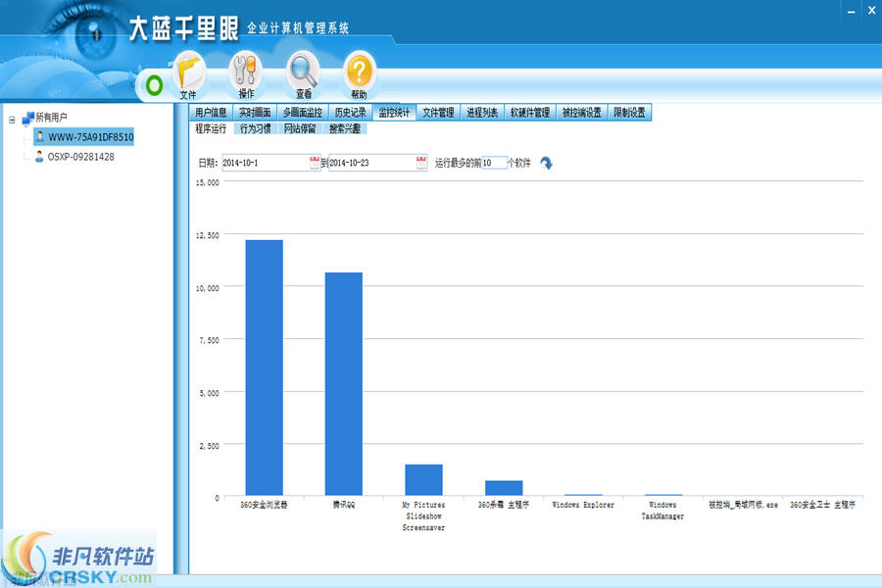Click the 腾讯QQ bar in chart
This screenshot has height=588, width=882.
pyautogui.click(x=344, y=384)
